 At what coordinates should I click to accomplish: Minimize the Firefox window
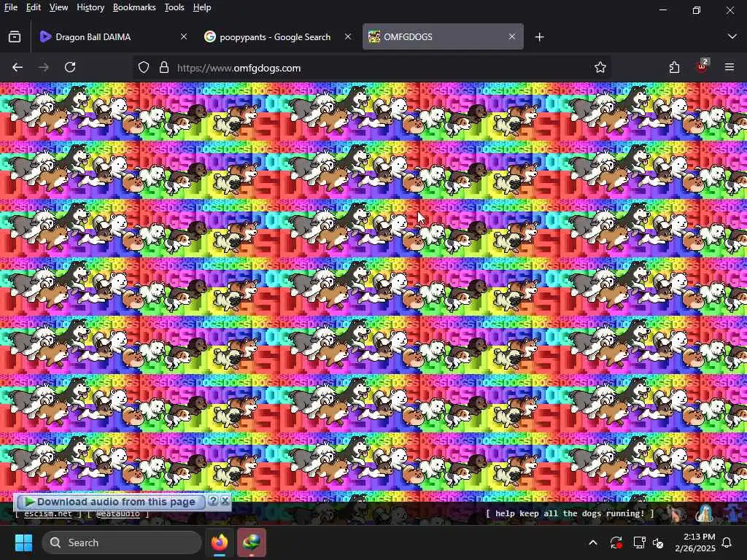[663, 9]
